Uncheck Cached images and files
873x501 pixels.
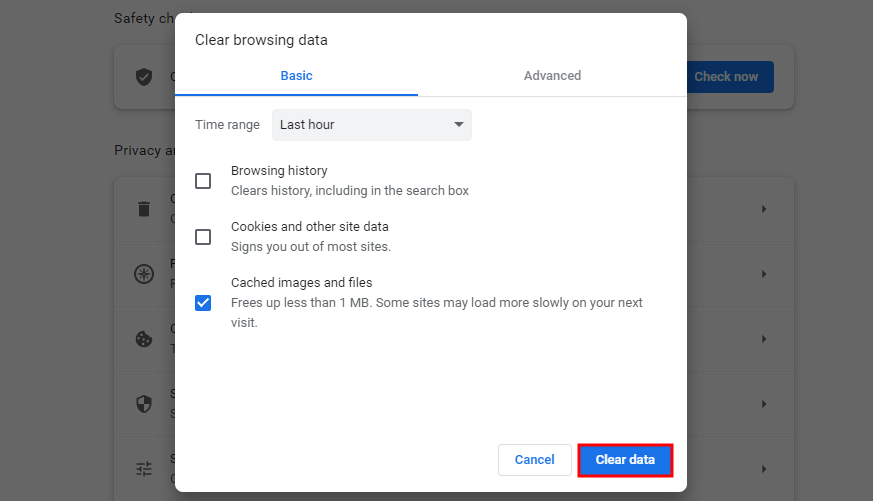203,303
